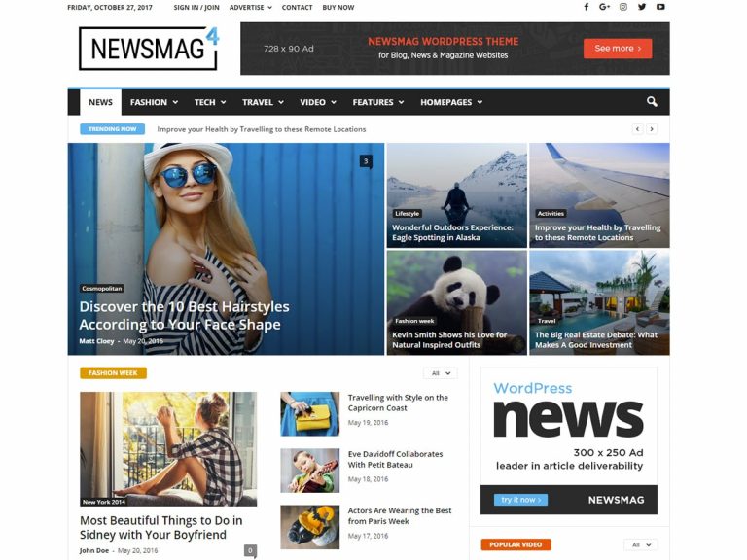Click the Cosmopolitan category tag
This screenshot has width=747, height=560.
point(102,288)
